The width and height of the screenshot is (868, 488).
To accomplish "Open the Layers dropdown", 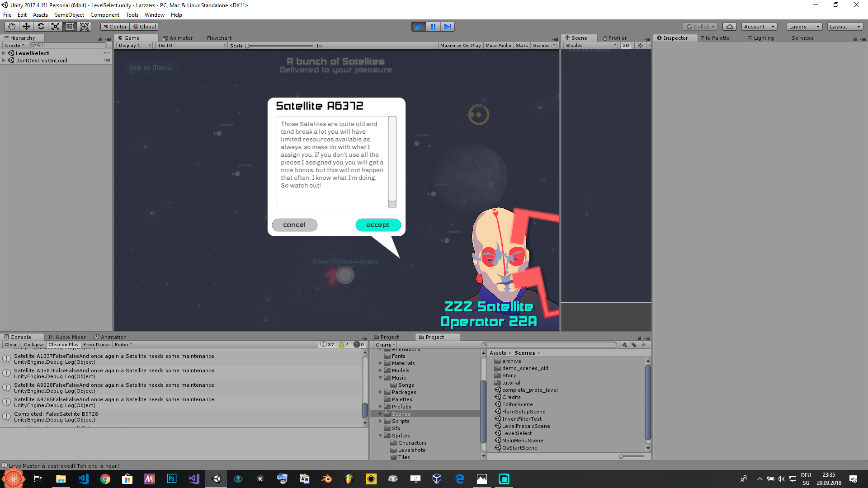I will 804,27.
